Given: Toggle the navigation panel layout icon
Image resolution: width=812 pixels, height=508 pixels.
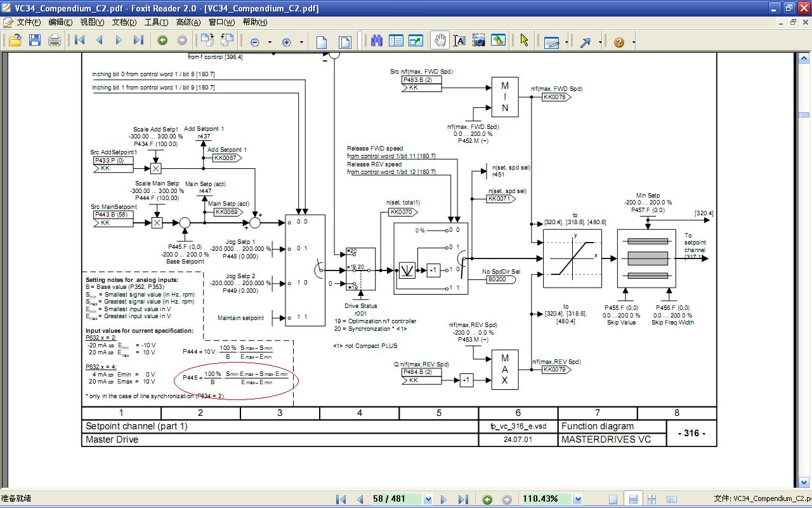Looking at the screenshot, I should point(396,41).
